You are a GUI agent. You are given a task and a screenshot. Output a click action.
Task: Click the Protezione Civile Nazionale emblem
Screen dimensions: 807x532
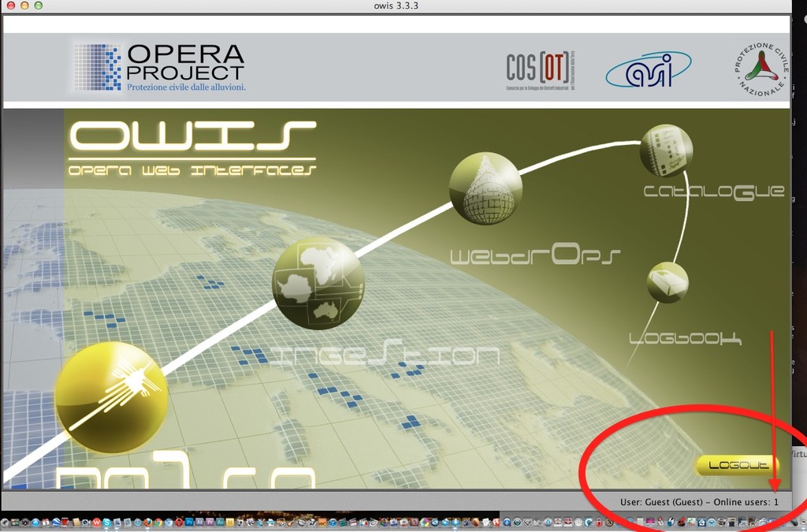760,69
